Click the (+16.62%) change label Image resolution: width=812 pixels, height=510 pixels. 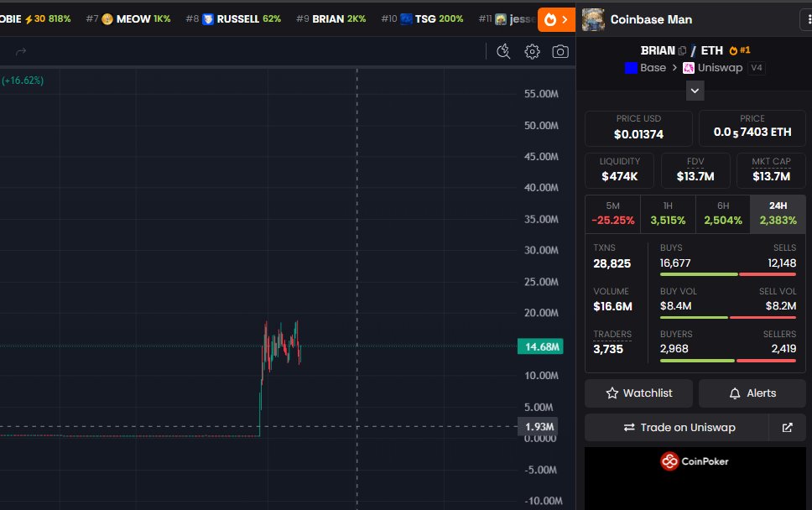pyautogui.click(x=23, y=81)
